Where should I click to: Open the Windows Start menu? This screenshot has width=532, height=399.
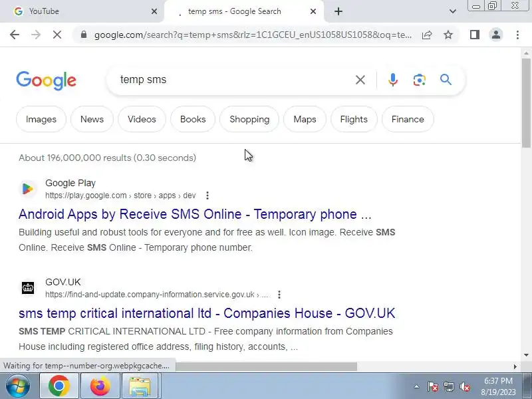(x=18, y=386)
